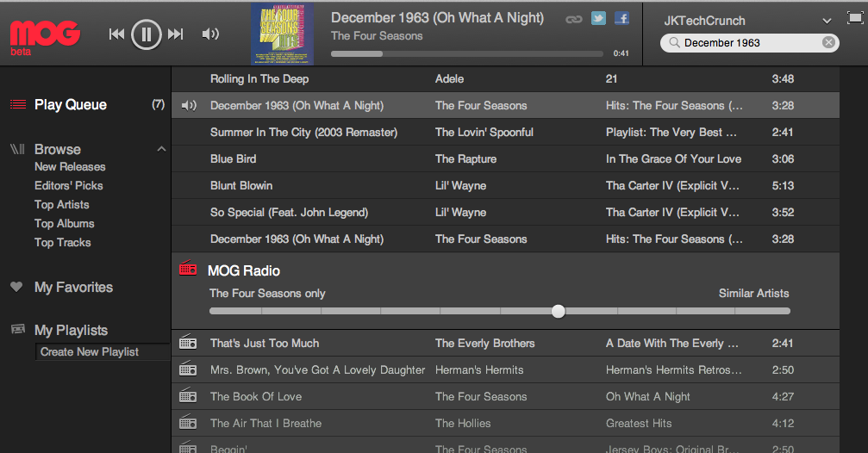Click the MOG beta logo

pyautogui.click(x=45, y=38)
